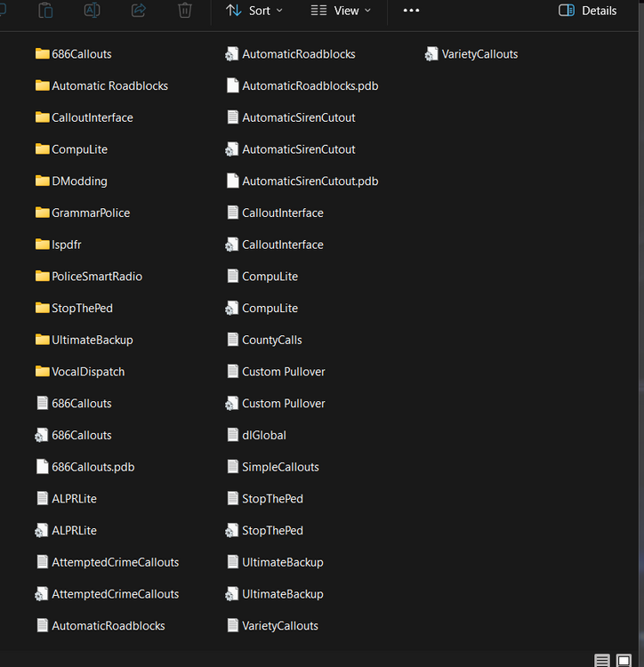The width and height of the screenshot is (644, 667).
Task: Select the 686Callouts text document file
Action: pyautogui.click(x=74, y=403)
